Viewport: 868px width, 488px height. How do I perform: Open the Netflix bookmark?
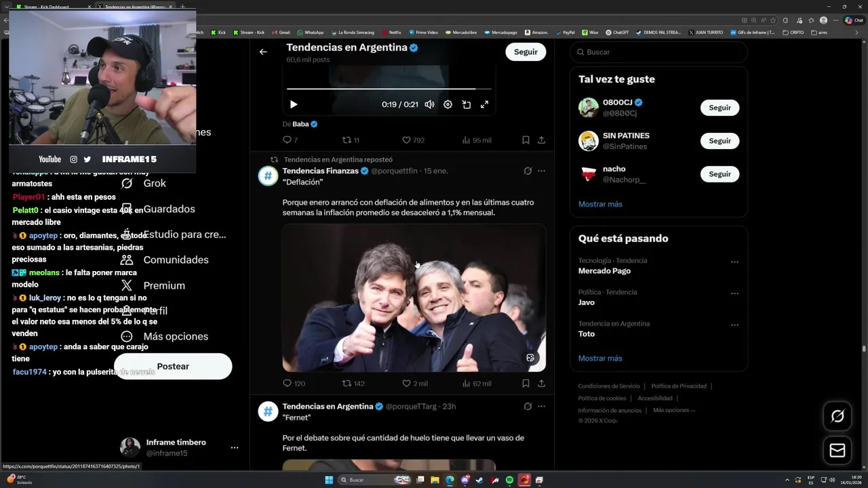point(391,32)
